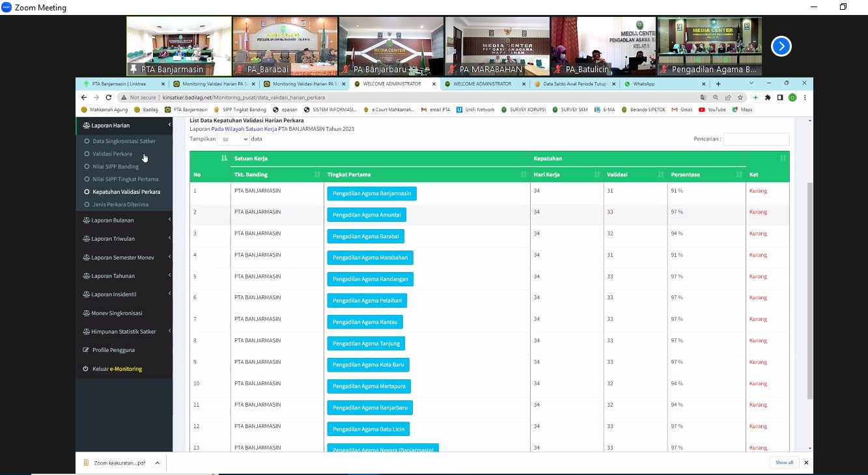Click the YouTube bookmark icon

coord(701,110)
